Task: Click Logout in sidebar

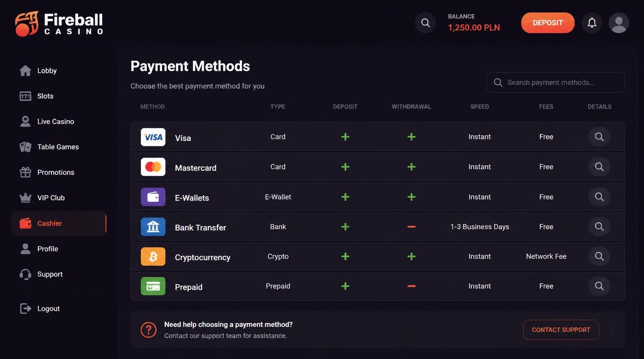Action: (59, 309)
